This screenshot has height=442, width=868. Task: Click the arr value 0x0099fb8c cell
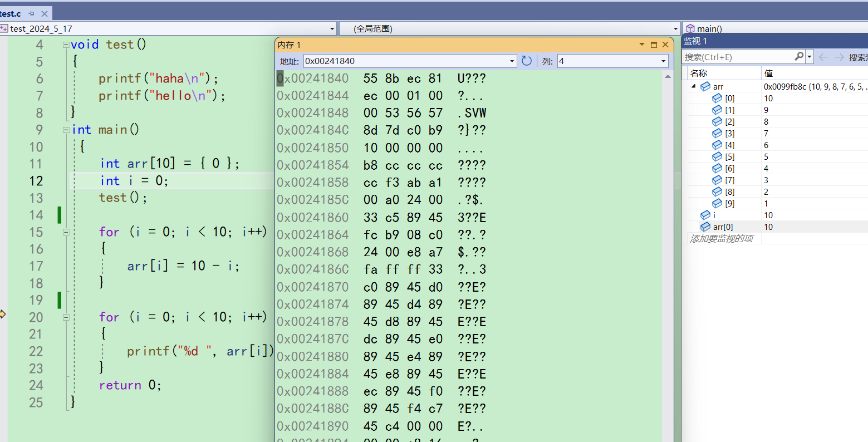coord(815,86)
